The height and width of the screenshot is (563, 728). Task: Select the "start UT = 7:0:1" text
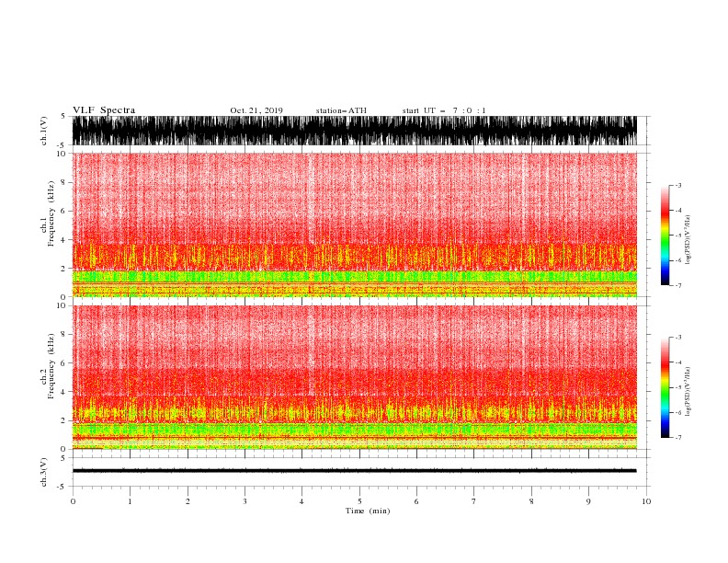tap(444, 110)
